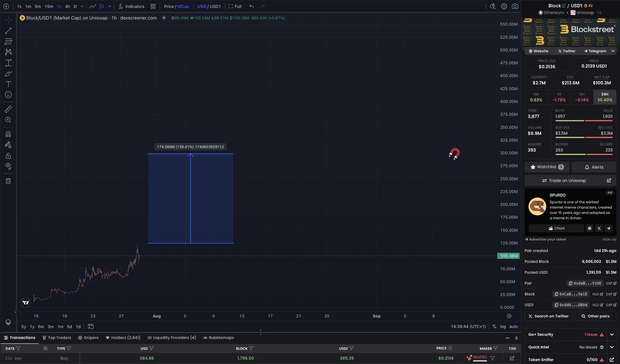Select the 4h timeframe

[68, 6]
